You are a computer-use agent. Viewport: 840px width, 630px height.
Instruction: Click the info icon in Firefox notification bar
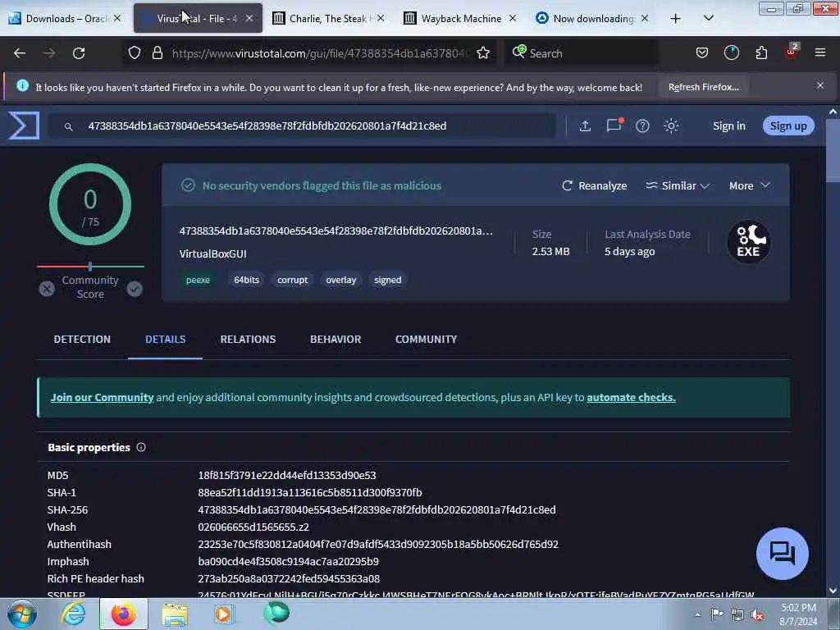coord(22,85)
